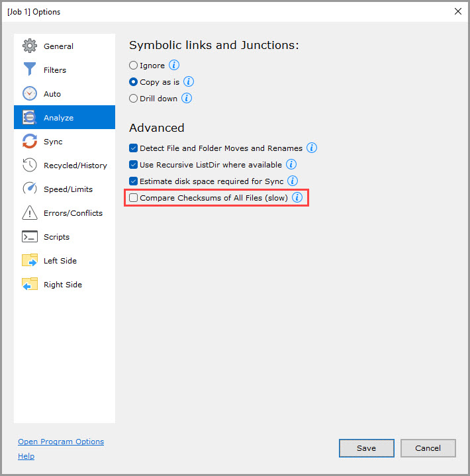Show info for Compare Checksums option
The height and width of the screenshot is (476, 470).
(297, 198)
